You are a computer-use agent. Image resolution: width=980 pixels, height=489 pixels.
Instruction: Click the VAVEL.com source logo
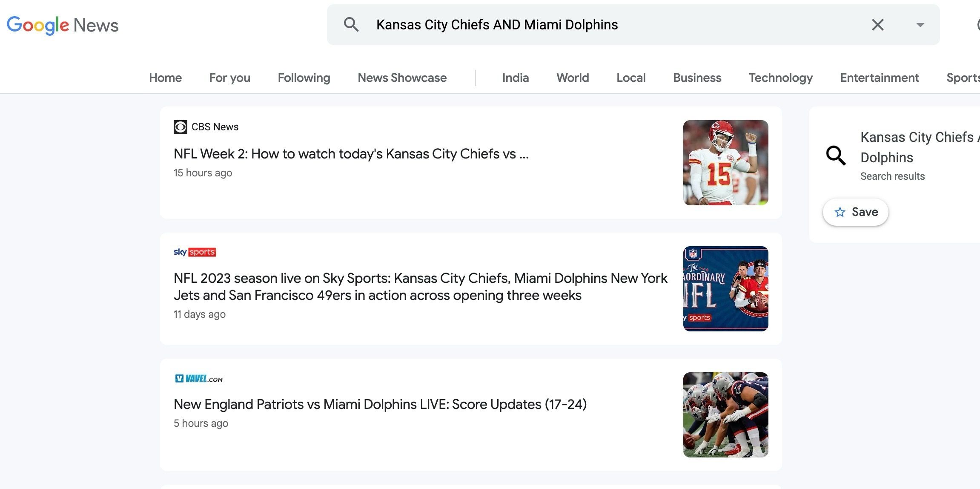click(x=199, y=378)
